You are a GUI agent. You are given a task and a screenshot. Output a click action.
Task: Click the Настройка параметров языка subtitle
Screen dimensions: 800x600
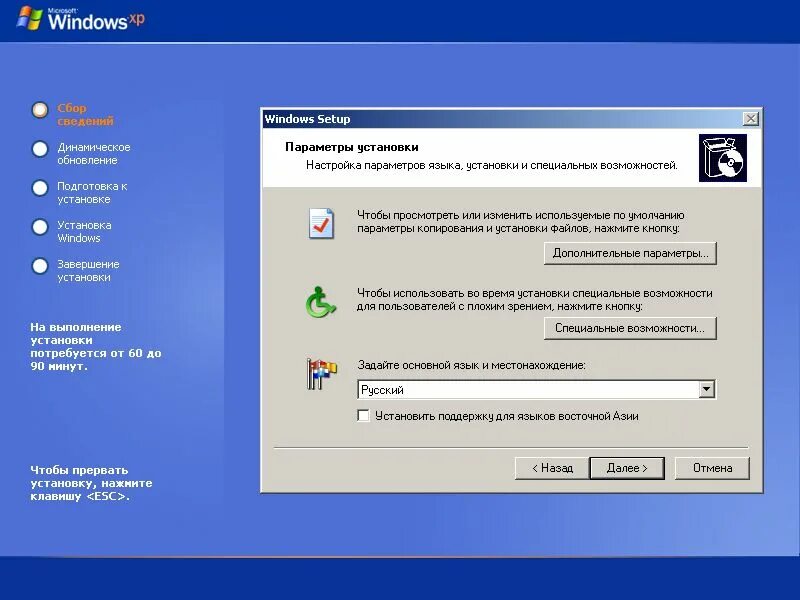coord(491,165)
